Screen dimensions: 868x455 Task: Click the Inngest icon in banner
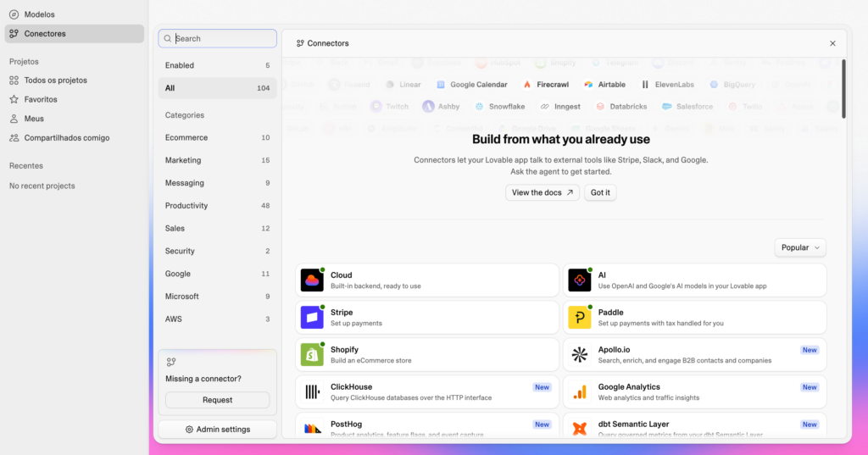pyautogui.click(x=545, y=106)
